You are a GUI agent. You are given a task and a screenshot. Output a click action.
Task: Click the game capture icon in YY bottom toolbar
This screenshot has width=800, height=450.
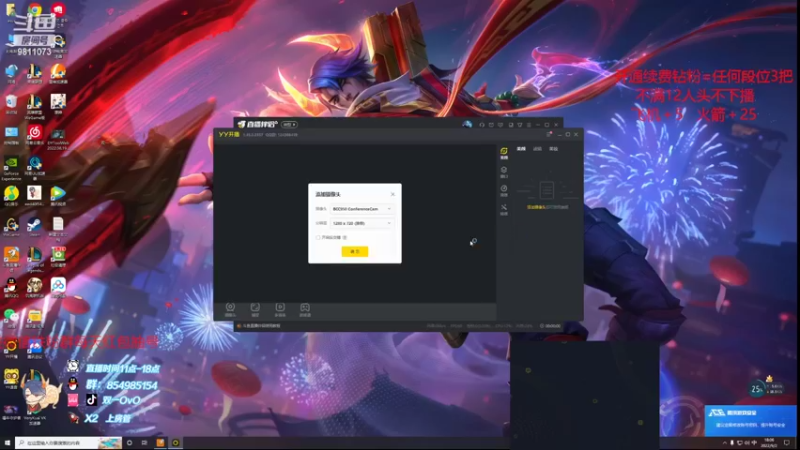click(x=305, y=309)
